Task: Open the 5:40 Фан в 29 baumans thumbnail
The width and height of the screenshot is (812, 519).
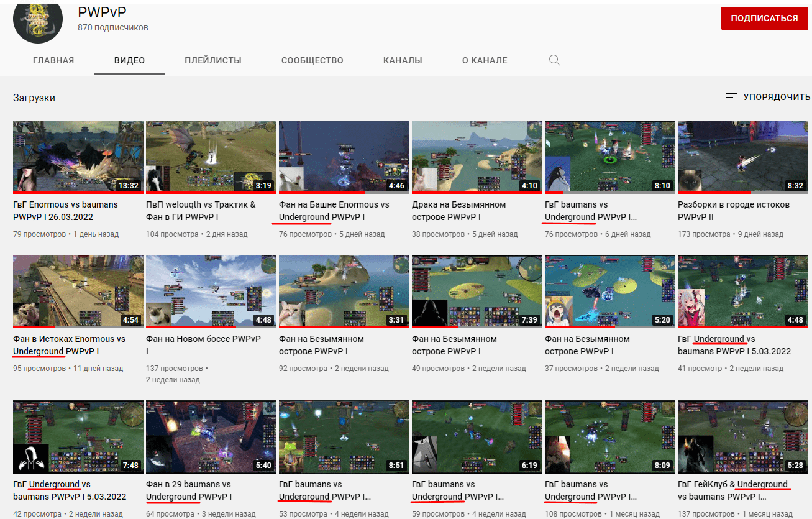Action: coord(211,437)
